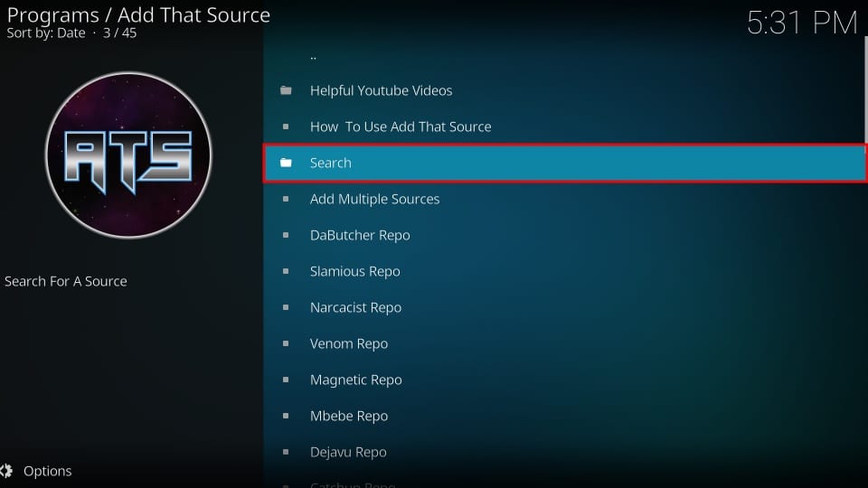Open the Helpful Youtube Videos folder icon
Image resolution: width=868 pixels, height=488 pixels.
[286, 90]
